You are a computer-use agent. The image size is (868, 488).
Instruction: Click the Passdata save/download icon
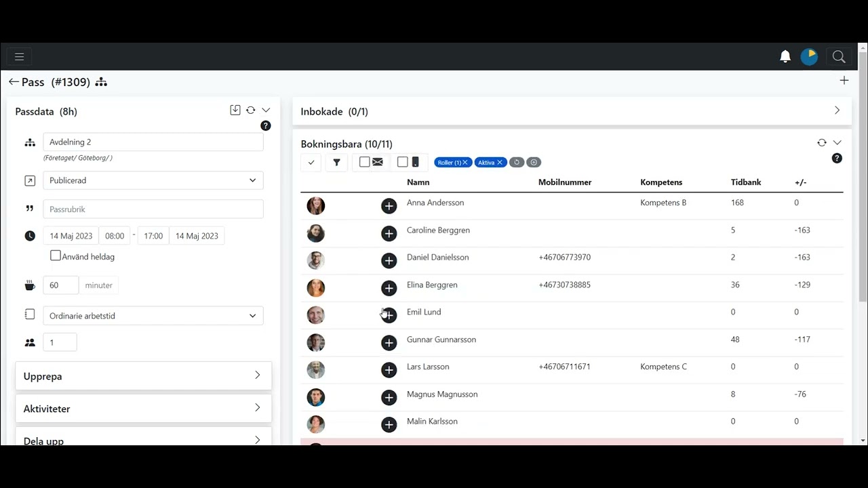pyautogui.click(x=235, y=110)
